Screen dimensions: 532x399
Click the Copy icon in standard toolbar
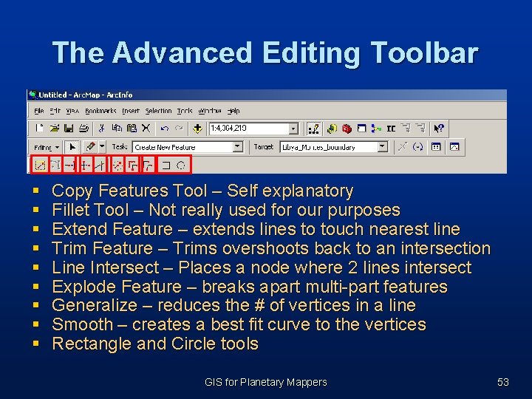pos(117,129)
